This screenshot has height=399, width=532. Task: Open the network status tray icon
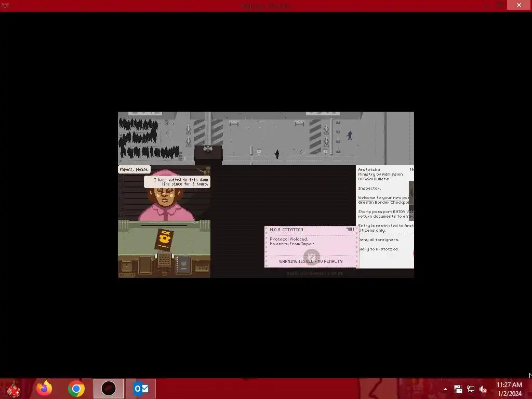(x=471, y=389)
